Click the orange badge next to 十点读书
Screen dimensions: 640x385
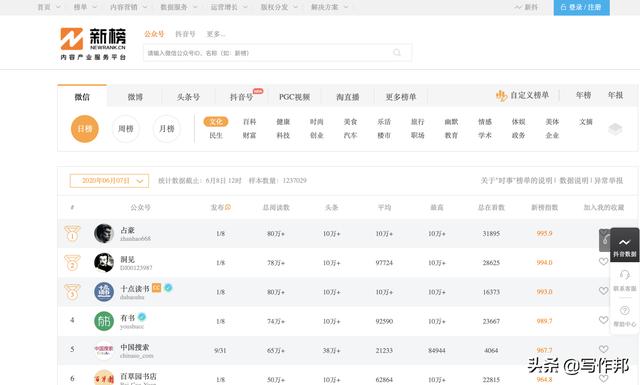[x=156, y=288]
